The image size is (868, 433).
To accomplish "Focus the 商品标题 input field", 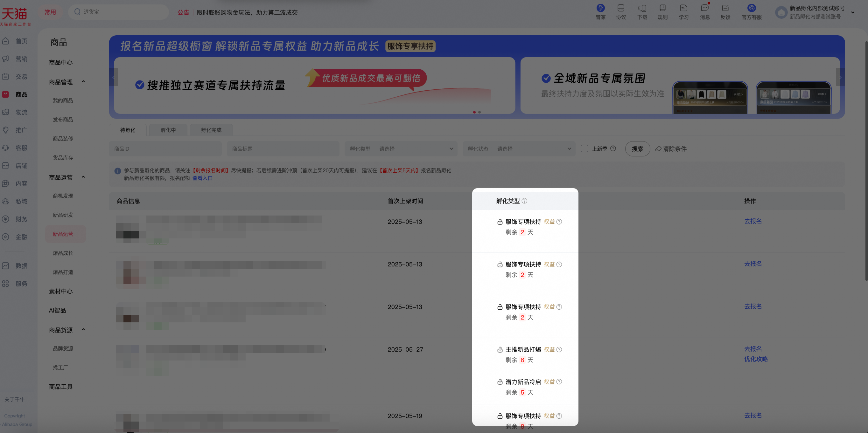I will [283, 149].
